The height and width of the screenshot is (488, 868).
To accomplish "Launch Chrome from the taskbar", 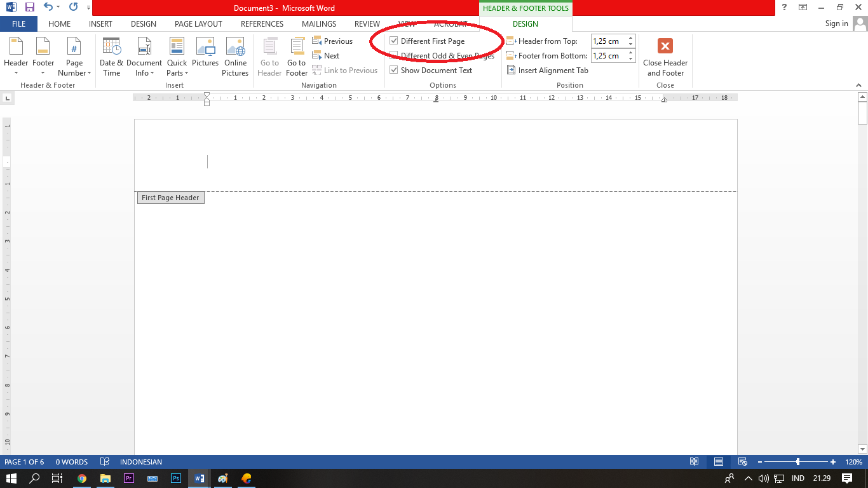I will 82,478.
